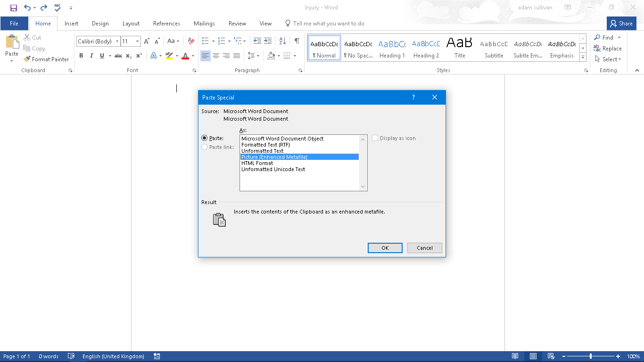Click the Sort icon in Paragraph group
644x362 pixels.
pos(282,41)
